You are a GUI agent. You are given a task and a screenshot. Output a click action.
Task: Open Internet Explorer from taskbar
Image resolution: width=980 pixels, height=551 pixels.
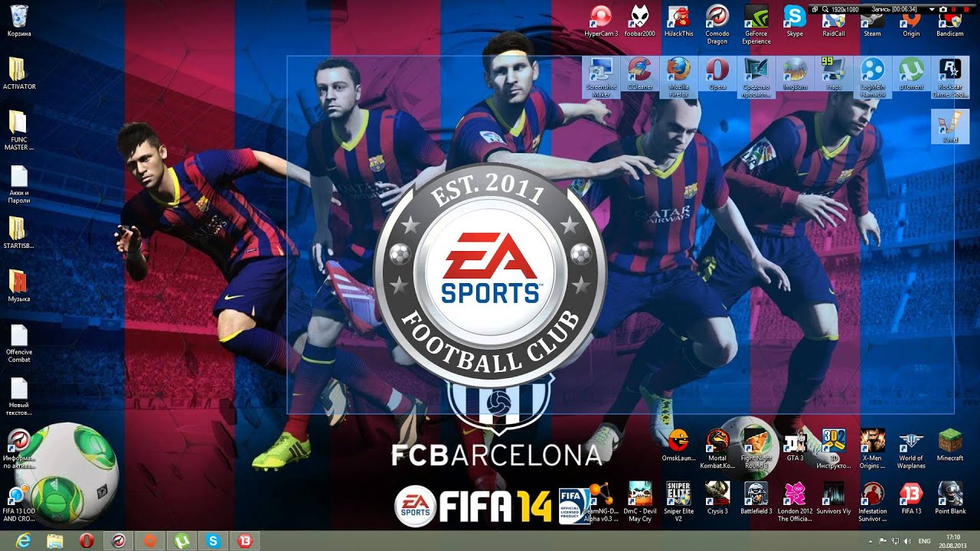tap(23, 540)
